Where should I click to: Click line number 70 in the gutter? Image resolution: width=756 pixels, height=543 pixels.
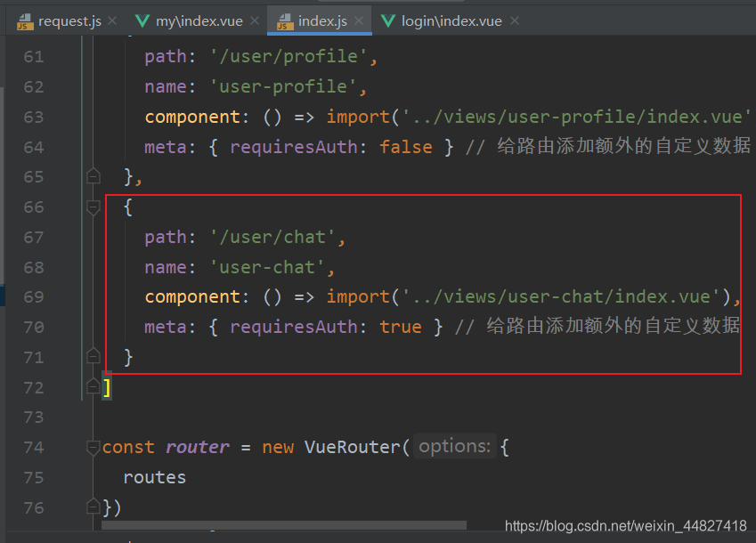click(34, 328)
